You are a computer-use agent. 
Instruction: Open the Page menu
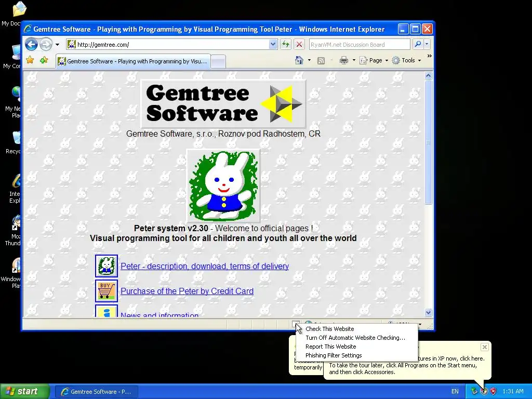(374, 60)
